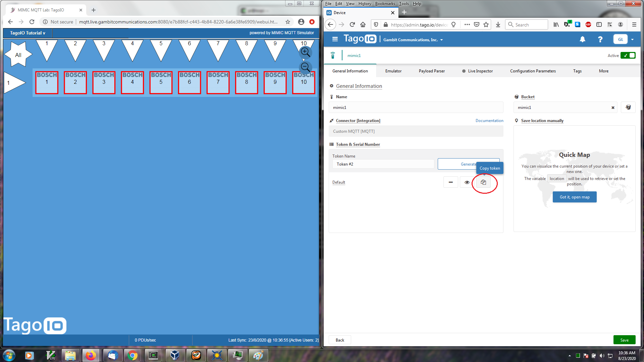Viewport: 644px width, 362px height.
Task: Open Firefox from the taskbar
Action: click(91, 355)
